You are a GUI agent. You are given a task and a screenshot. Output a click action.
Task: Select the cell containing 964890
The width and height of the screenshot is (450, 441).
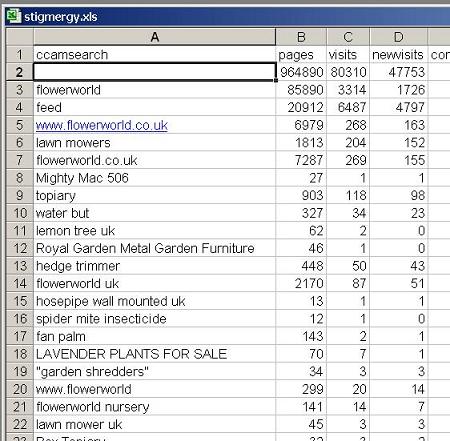(301, 72)
